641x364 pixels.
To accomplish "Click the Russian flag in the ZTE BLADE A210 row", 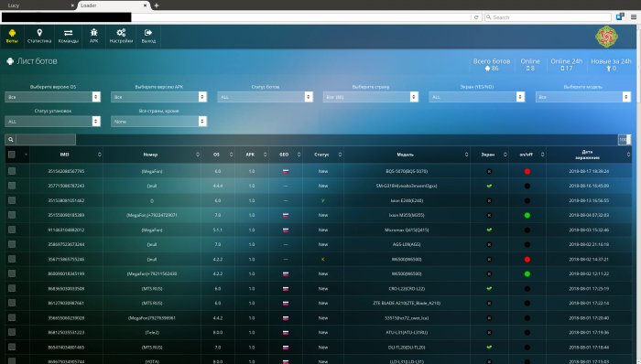I will pyautogui.click(x=286, y=304).
